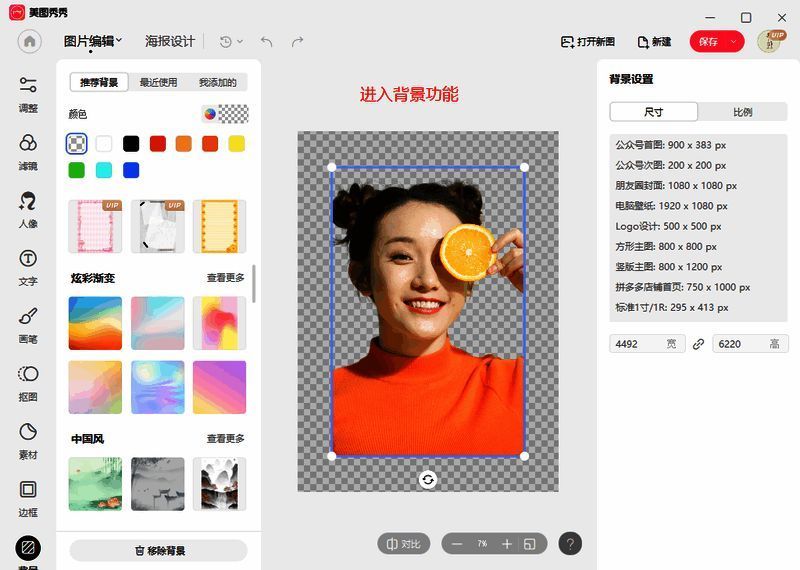
Task: Open the history clock icon
Action: click(226, 41)
